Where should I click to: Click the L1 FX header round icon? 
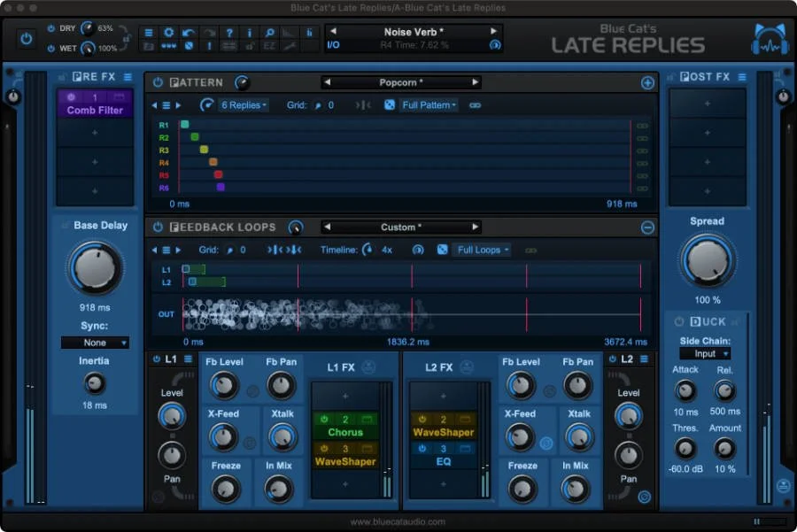tap(368, 366)
